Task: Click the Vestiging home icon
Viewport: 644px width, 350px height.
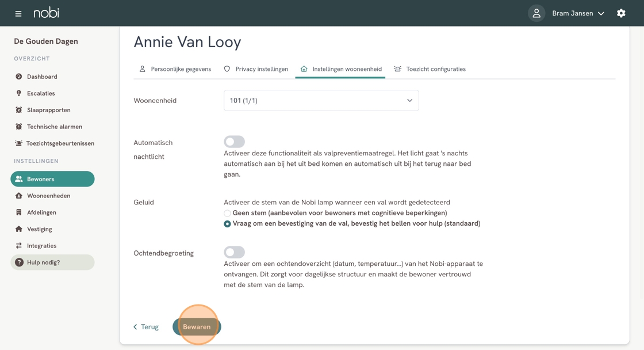Action: point(19,229)
